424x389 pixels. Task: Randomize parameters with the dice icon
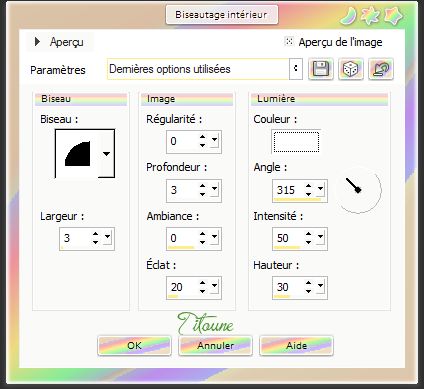click(351, 69)
